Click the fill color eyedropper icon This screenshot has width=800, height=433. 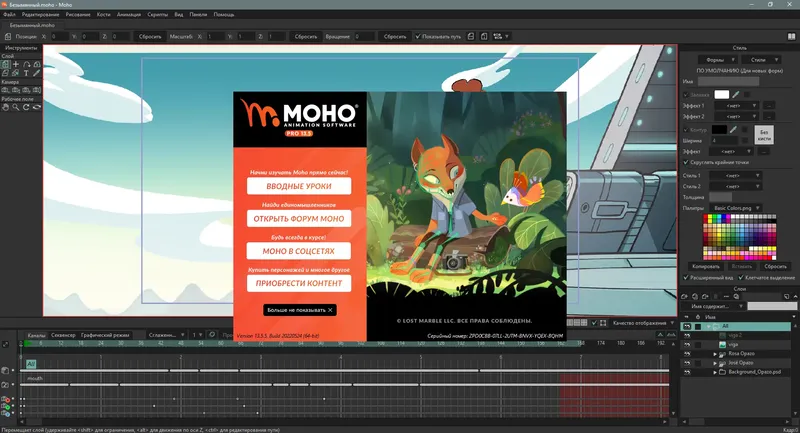pos(735,94)
